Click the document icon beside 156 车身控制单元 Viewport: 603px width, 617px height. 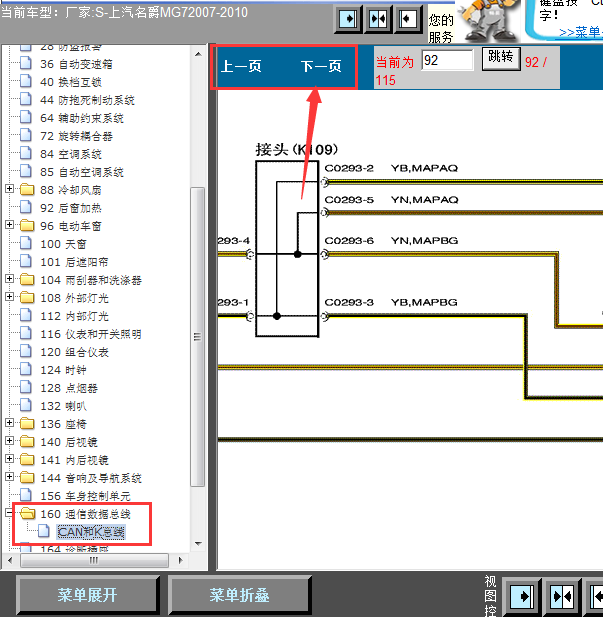[26, 495]
